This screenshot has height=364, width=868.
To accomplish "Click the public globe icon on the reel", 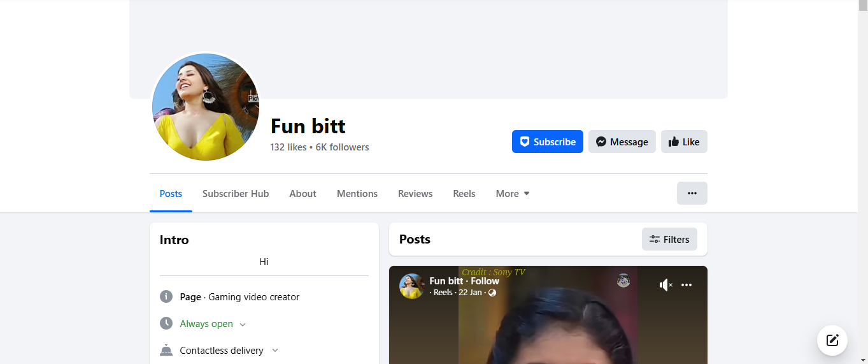I will pyautogui.click(x=492, y=293).
